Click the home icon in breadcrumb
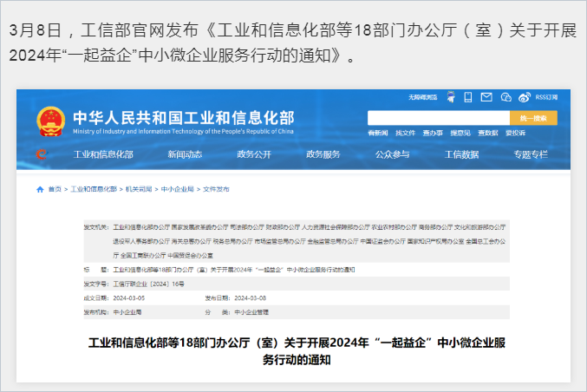The height and width of the screenshot is (392, 587). tap(40, 189)
